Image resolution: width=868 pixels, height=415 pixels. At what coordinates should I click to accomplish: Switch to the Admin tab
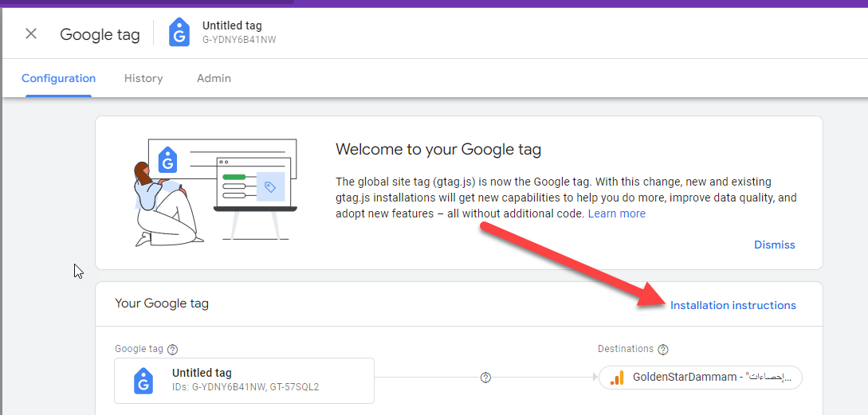pyautogui.click(x=214, y=79)
